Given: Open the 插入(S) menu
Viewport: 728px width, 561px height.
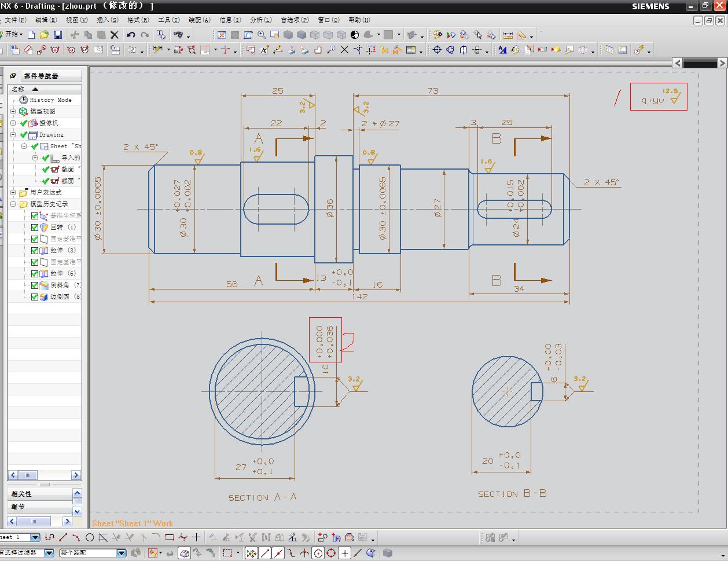Looking at the screenshot, I should pos(107,20).
